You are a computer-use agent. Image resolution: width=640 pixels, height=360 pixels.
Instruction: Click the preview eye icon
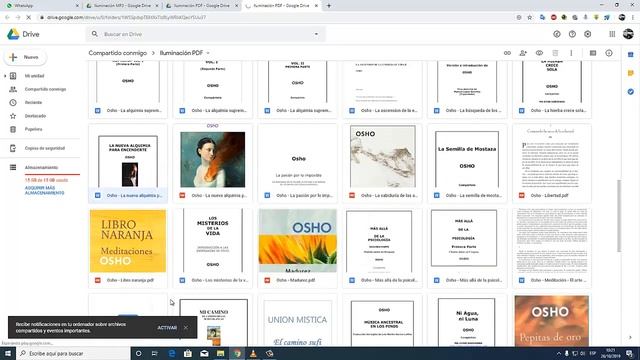coord(539,53)
